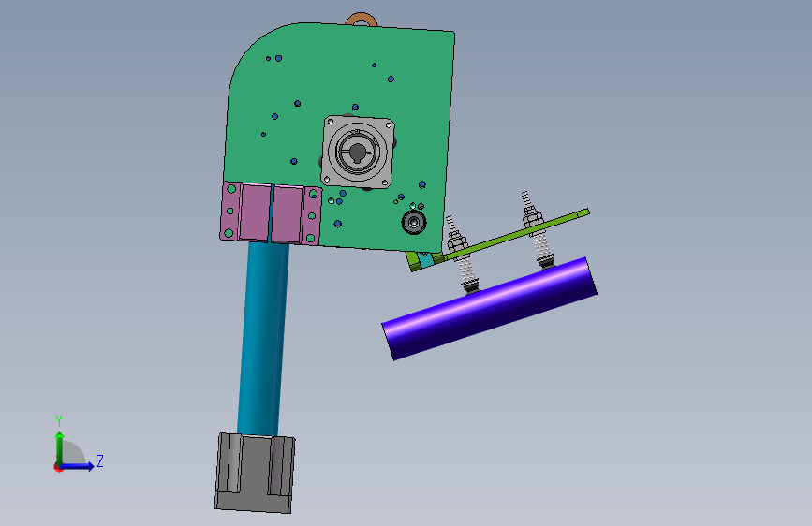Select the gray square motor flange
The image size is (812, 526).
tap(358, 153)
